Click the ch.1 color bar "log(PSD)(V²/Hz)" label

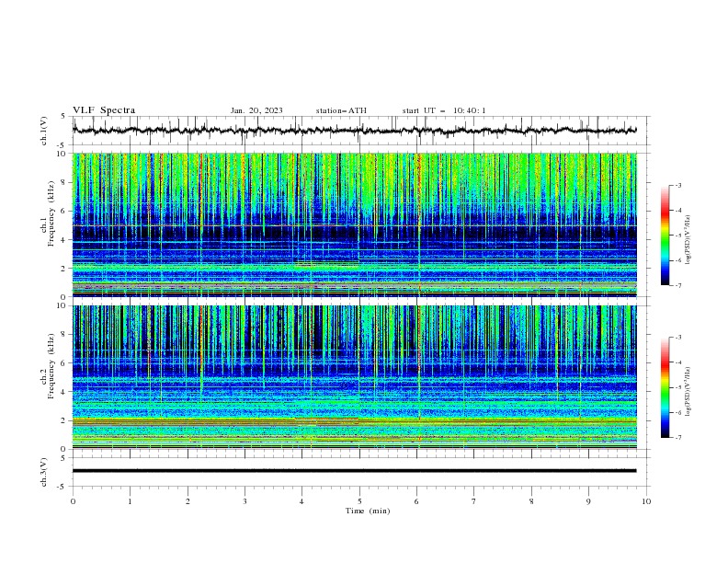click(x=688, y=240)
